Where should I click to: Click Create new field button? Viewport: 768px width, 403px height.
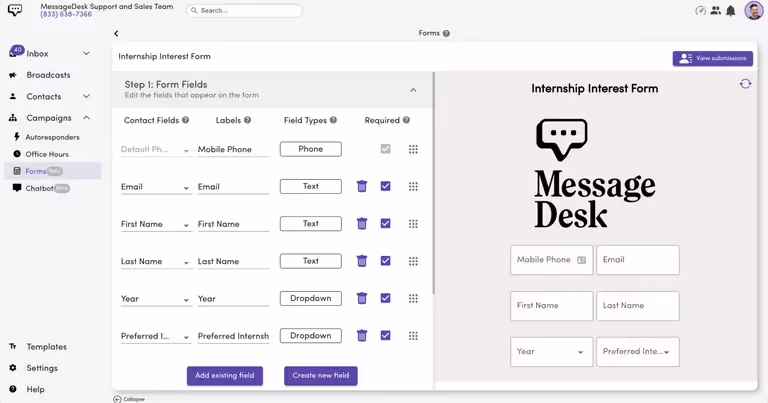coord(321,376)
